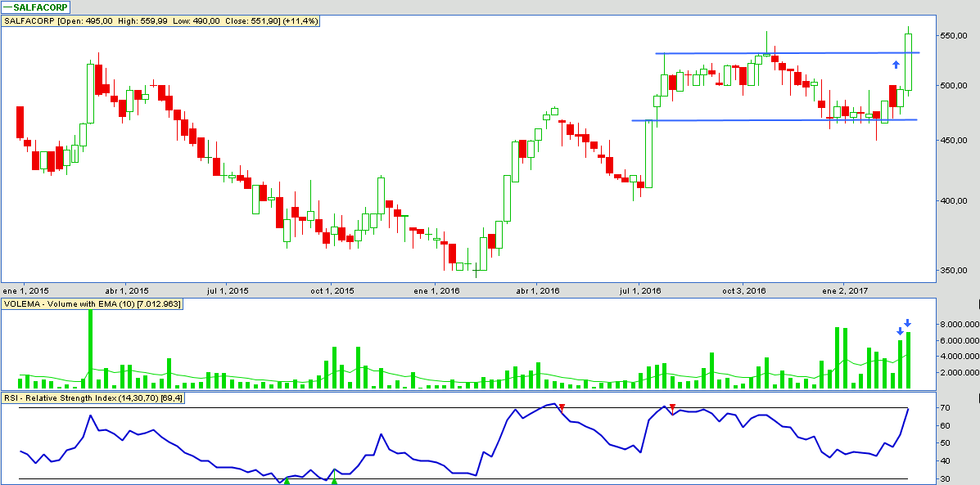The height and width of the screenshot is (485, 980).
Task: Click the 'ene 1, 2015' date label
Action: [x=25, y=291]
